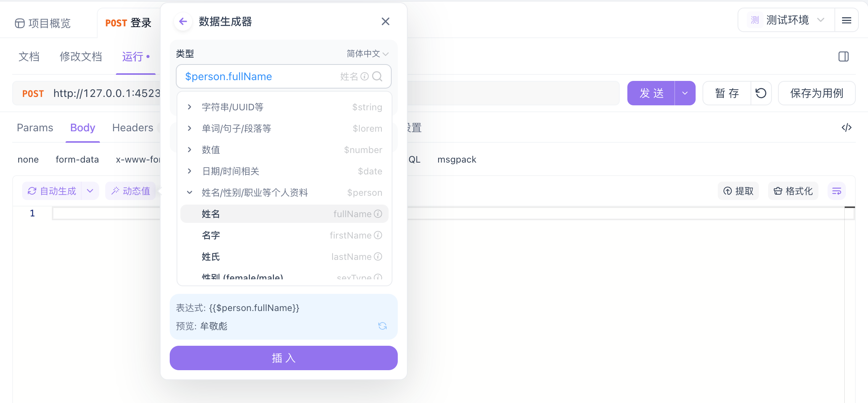Image resolution: width=868 pixels, height=403 pixels.
Task: Select the 名字 firstName generator row
Action: point(284,235)
